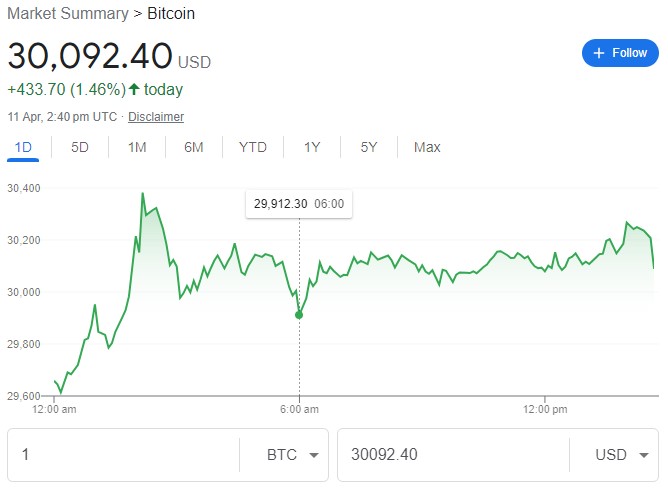Follow Bitcoin with the Follow button
Viewport: 668px width, 492px height.
click(x=620, y=53)
